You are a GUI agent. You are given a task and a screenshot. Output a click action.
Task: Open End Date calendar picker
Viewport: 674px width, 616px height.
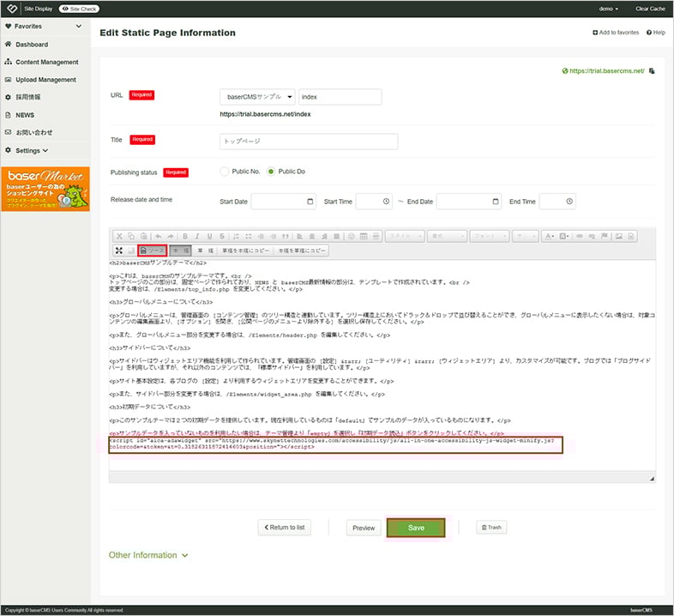tap(496, 202)
